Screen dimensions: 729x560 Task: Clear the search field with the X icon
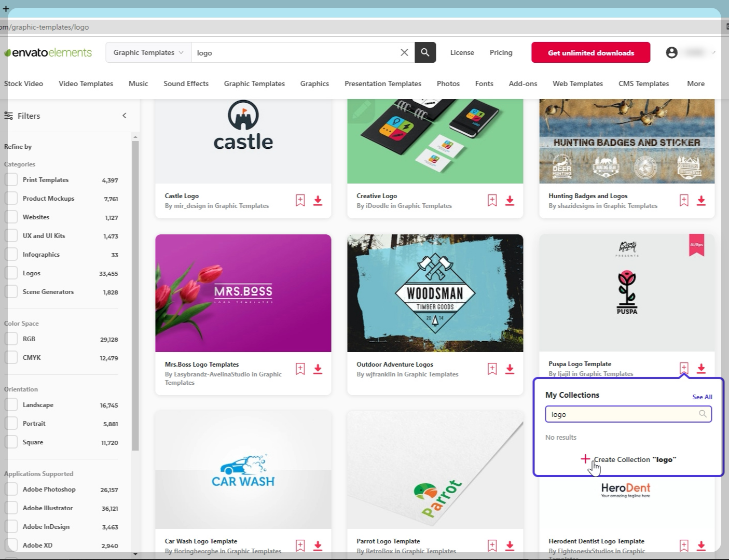[x=404, y=52]
